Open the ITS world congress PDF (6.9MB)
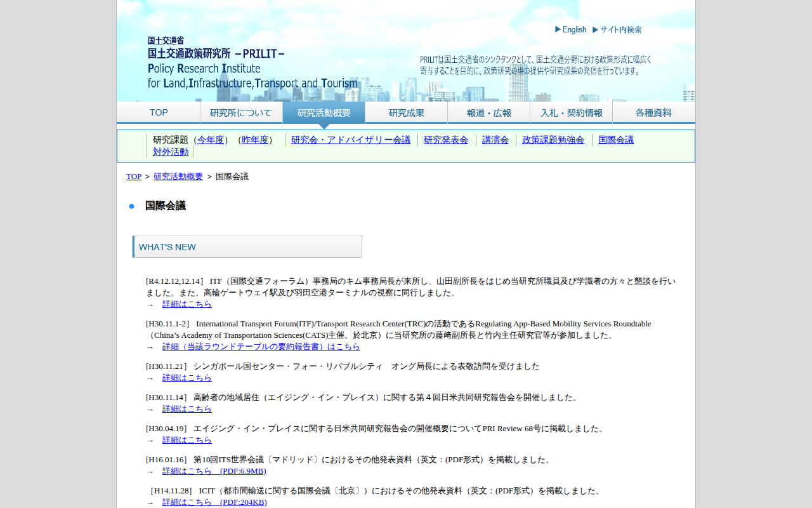The width and height of the screenshot is (812, 508). tap(214, 471)
